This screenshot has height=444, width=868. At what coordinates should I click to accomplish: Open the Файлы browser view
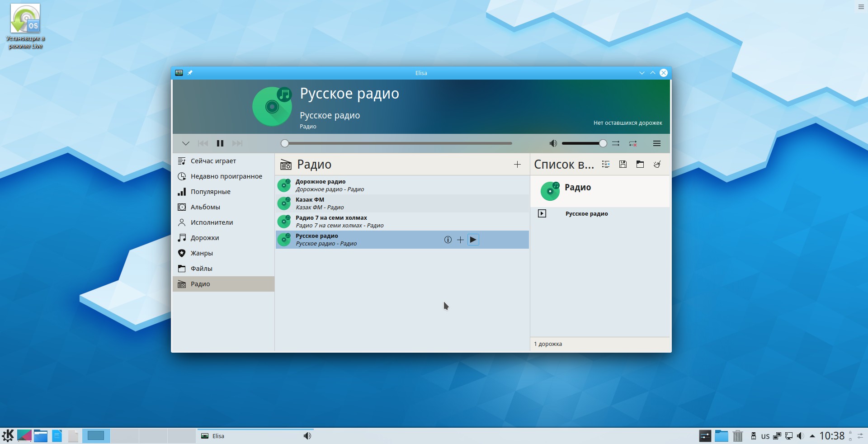[223, 269]
